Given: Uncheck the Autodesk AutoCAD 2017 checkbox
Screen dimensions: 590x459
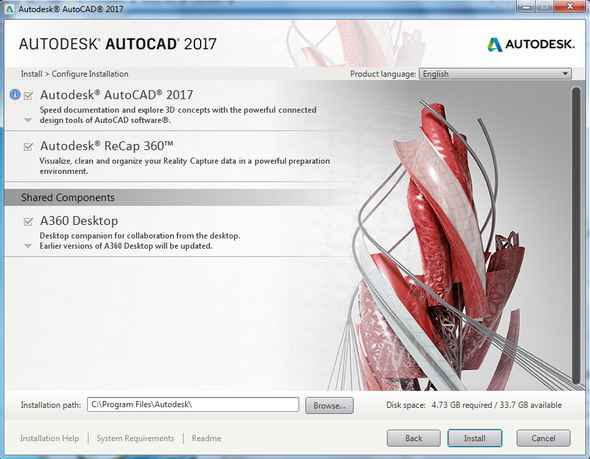Looking at the screenshot, I should click(x=28, y=96).
